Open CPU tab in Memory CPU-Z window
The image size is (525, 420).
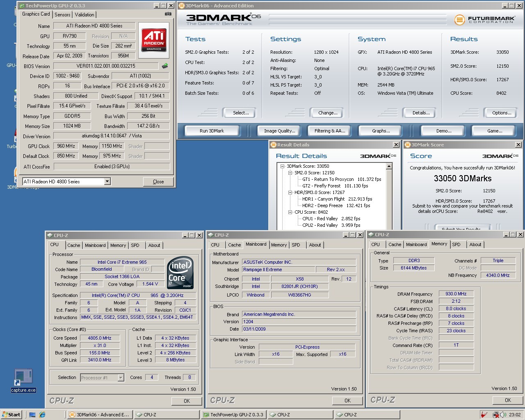375,244
